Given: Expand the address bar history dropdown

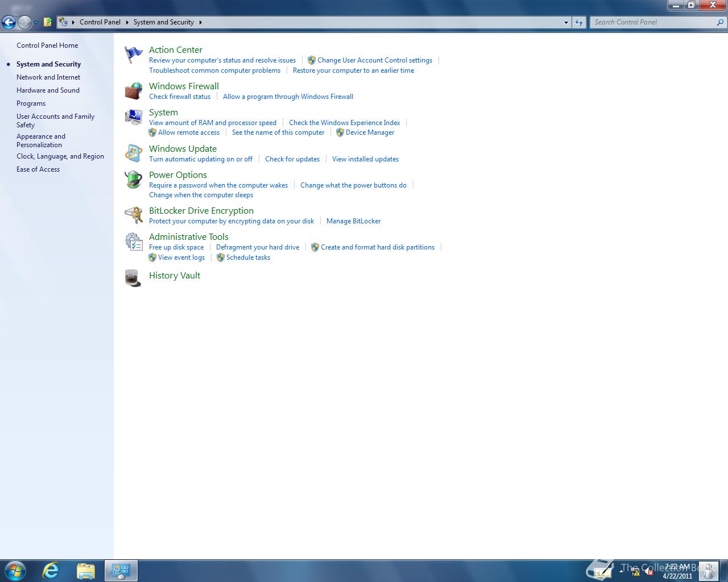Looking at the screenshot, I should point(566,22).
